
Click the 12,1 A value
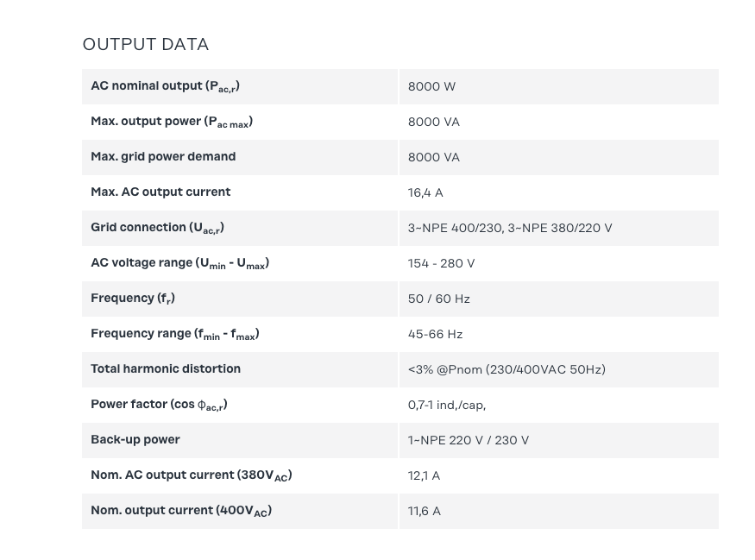point(424,476)
